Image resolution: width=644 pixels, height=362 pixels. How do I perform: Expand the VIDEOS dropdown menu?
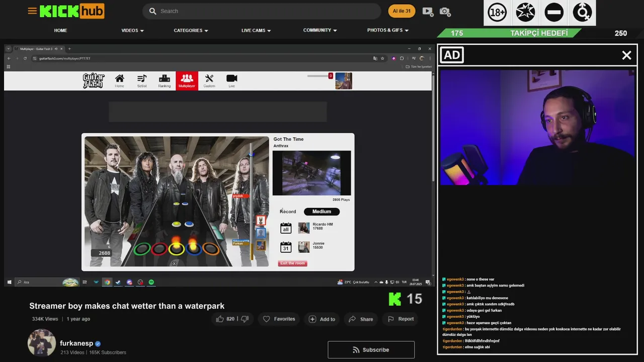pyautogui.click(x=132, y=31)
